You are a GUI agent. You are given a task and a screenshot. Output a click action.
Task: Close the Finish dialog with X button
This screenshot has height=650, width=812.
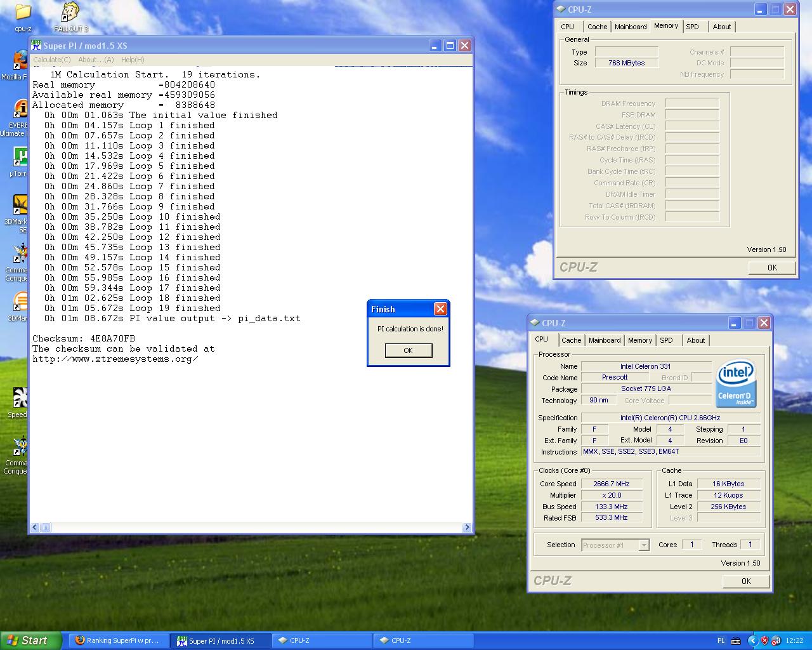(440, 309)
